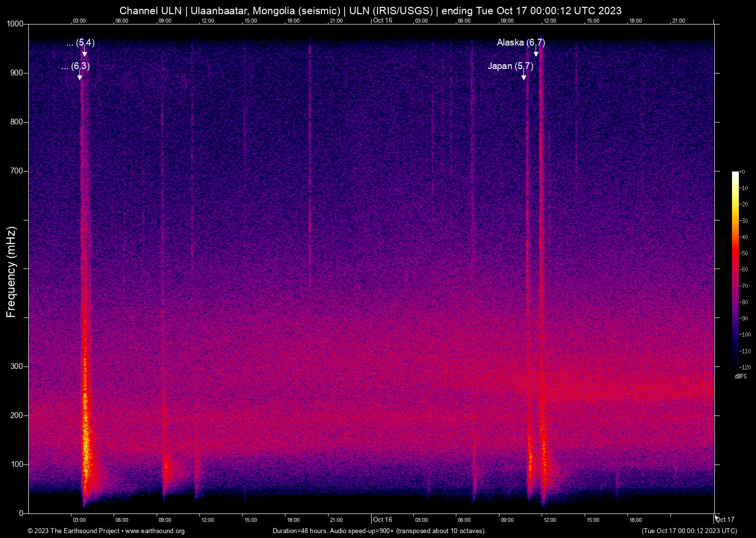This screenshot has height=538, width=756.
Task: Select the Frequency (mHz) axis label
Action: click(11, 269)
